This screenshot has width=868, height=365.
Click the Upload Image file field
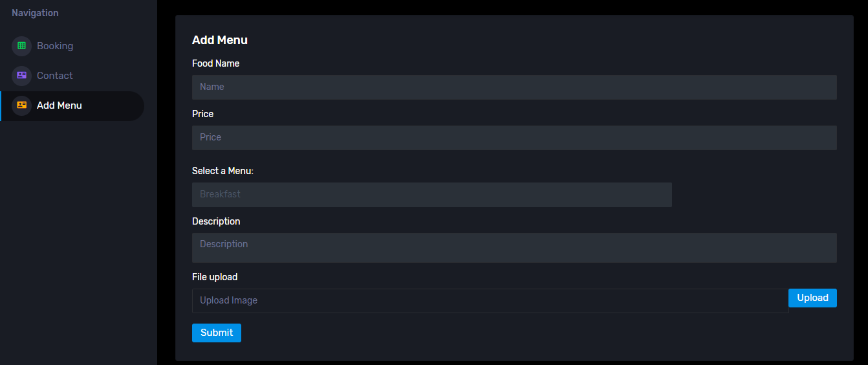[x=490, y=300]
